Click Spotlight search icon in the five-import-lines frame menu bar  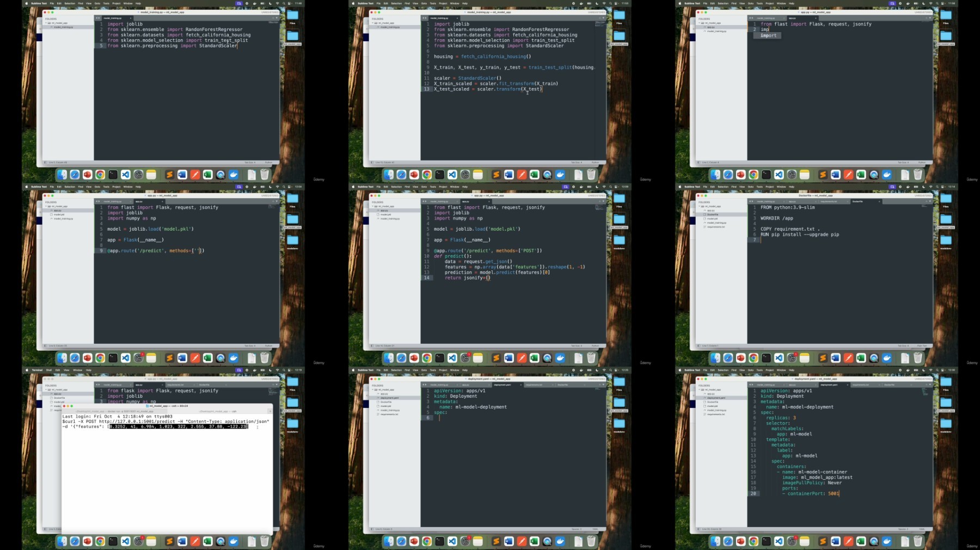[x=284, y=3]
